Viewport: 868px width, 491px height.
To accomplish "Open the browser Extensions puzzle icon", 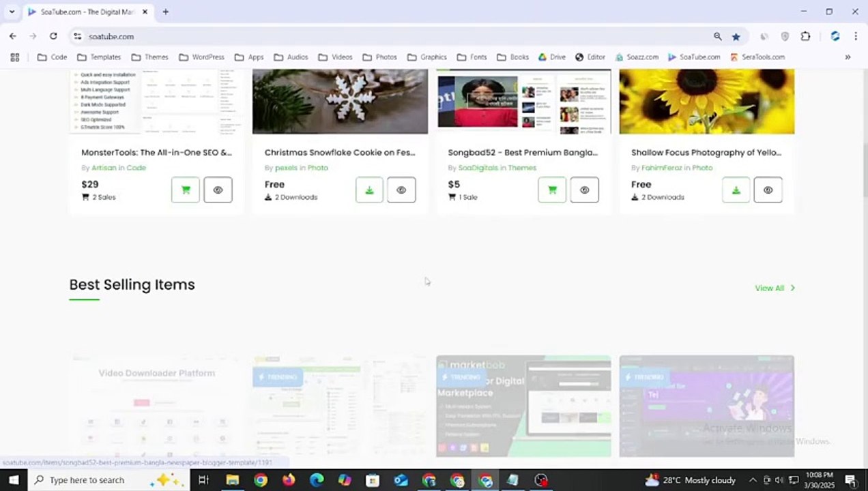I will click(805, 36).
